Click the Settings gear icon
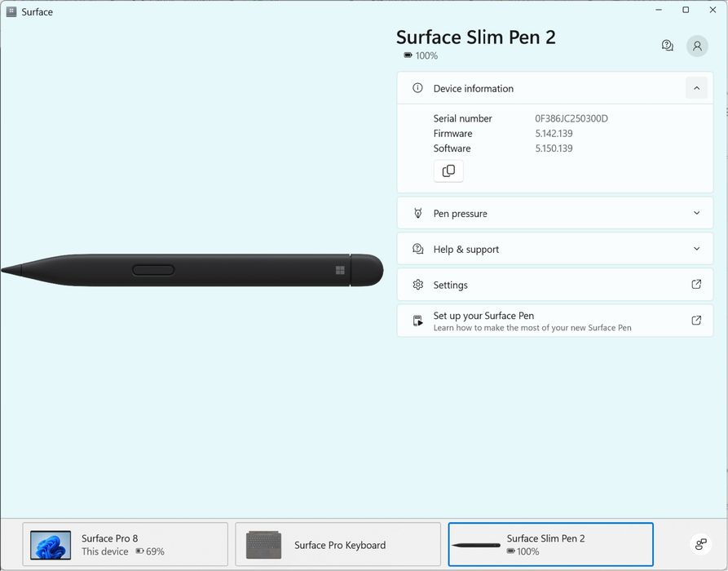The image size is (728, 571). tap(418, 285)
